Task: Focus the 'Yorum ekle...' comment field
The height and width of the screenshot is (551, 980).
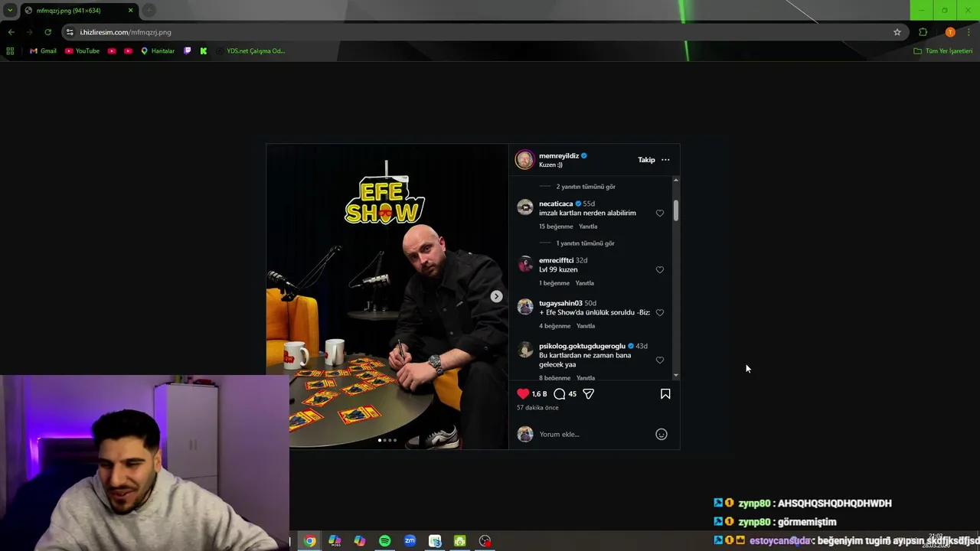Action: point(595,434)
